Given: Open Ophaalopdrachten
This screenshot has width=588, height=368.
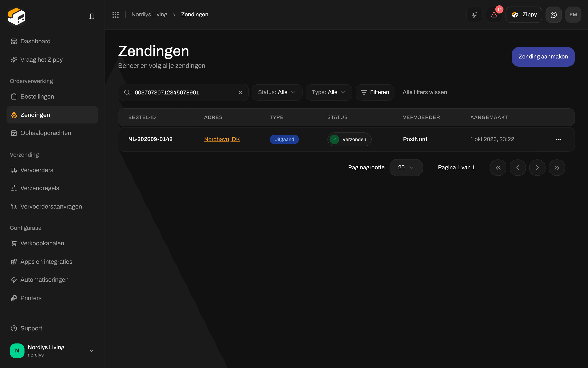Looking at the screenshot, I should tap(52, 133).
